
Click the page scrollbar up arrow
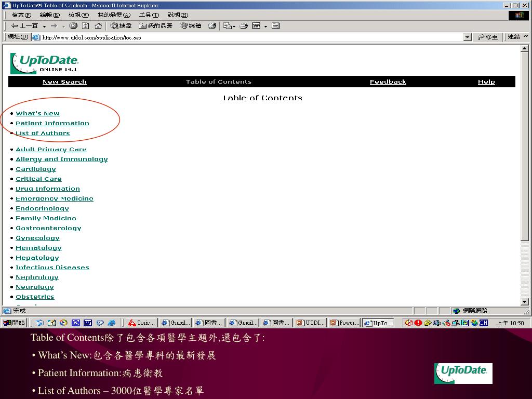click(525, 48)
